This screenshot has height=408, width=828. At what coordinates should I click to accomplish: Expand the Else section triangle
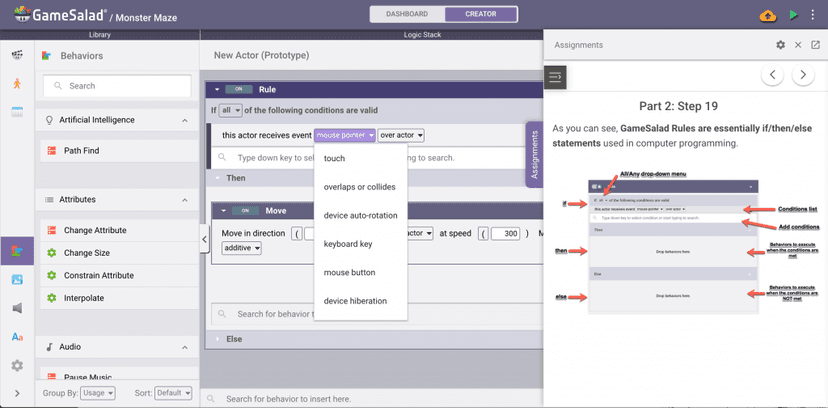[x=218, y=339]
